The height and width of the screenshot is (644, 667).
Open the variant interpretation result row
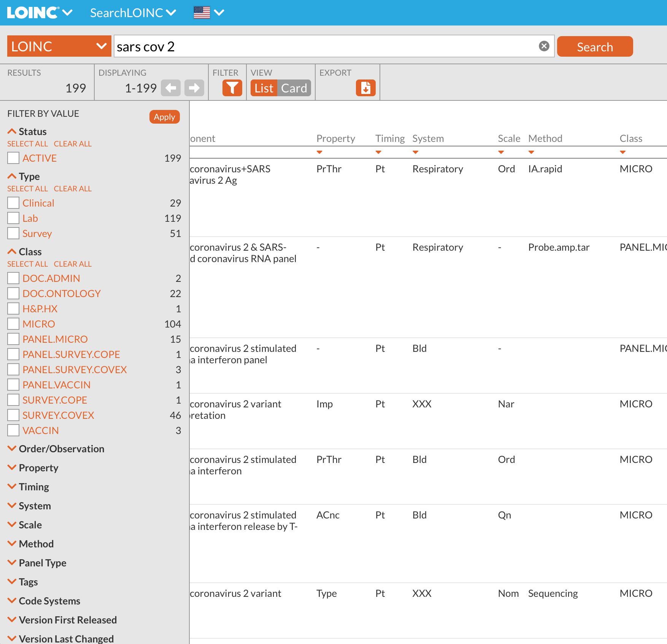pyautogui.click(x=428, y=421)
